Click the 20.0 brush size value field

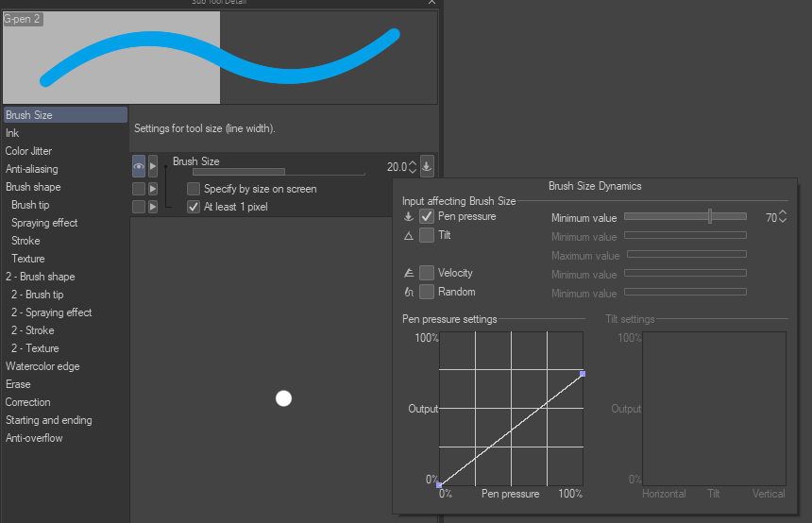click(x=397, y=167)
